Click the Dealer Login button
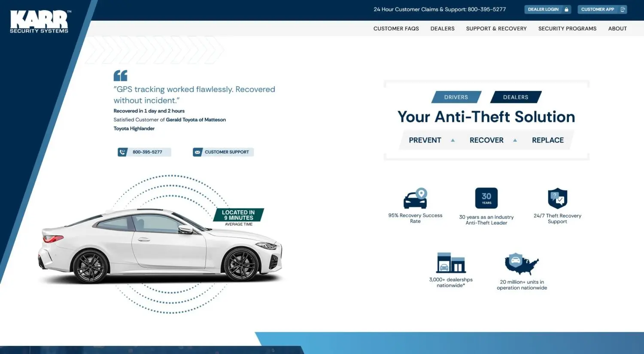Screen dimensions: 644x354 [548, 9]
